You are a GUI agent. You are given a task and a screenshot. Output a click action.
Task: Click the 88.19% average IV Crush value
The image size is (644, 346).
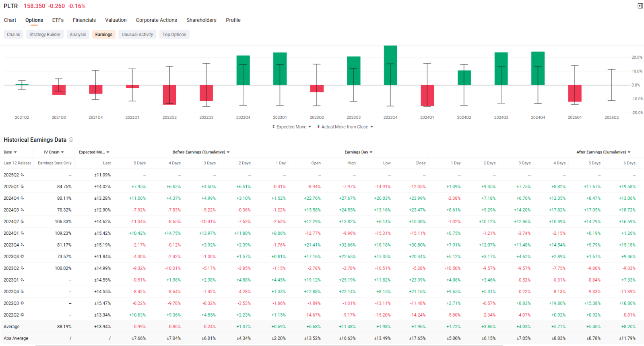[x=64, y=327]
